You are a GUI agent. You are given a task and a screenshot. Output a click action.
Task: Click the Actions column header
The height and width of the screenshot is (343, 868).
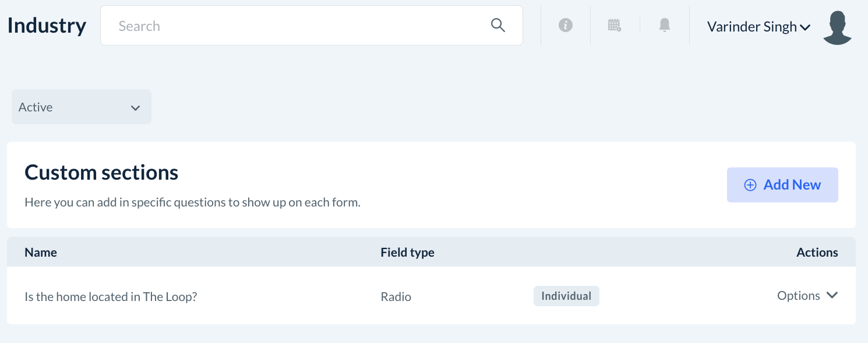[817, 253]
